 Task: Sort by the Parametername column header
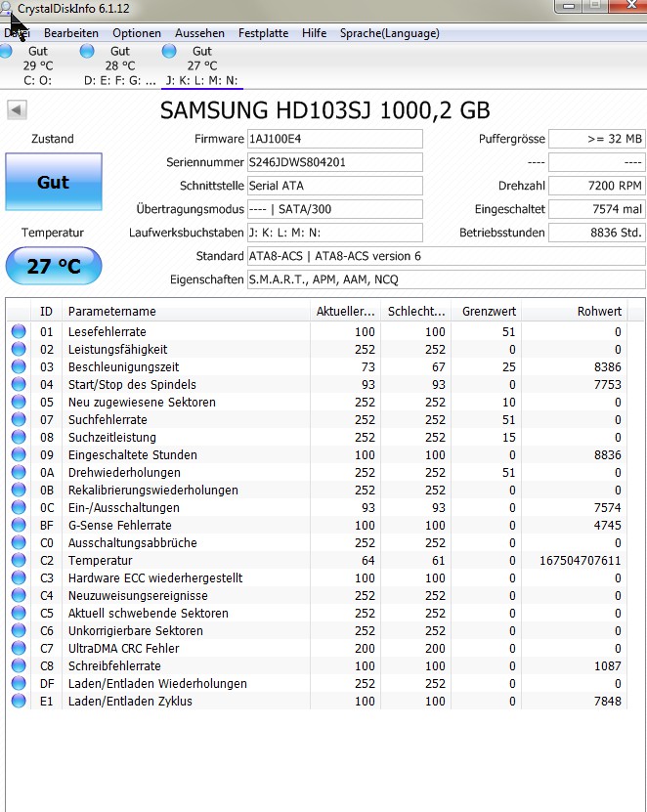coord(186,312)
